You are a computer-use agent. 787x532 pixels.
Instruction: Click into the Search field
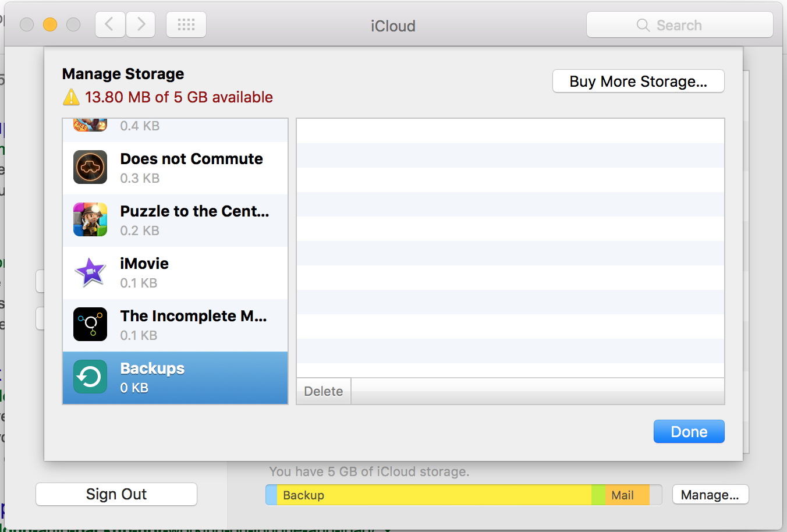click(x=680, y=25)
